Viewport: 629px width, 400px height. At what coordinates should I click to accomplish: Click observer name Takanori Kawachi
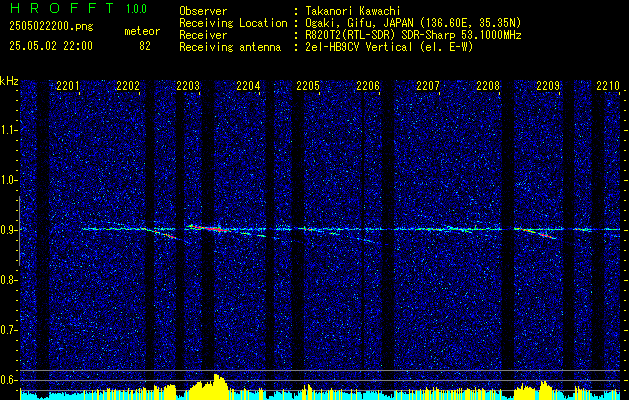[x=352, y=11]
